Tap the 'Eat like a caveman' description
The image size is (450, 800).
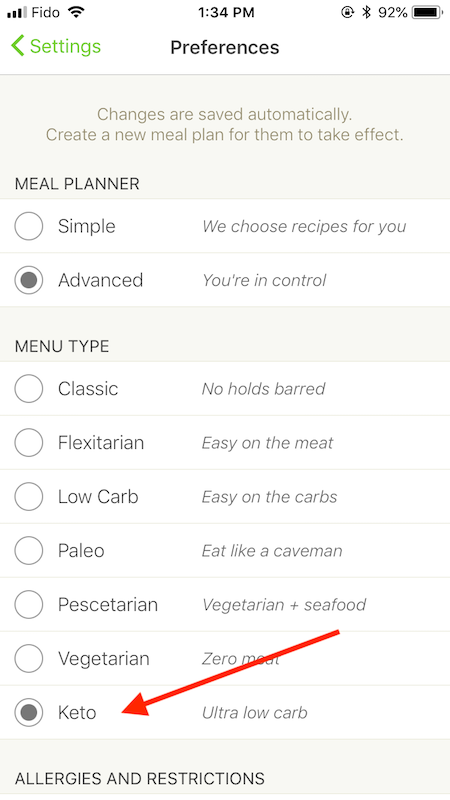click(272, 551)
